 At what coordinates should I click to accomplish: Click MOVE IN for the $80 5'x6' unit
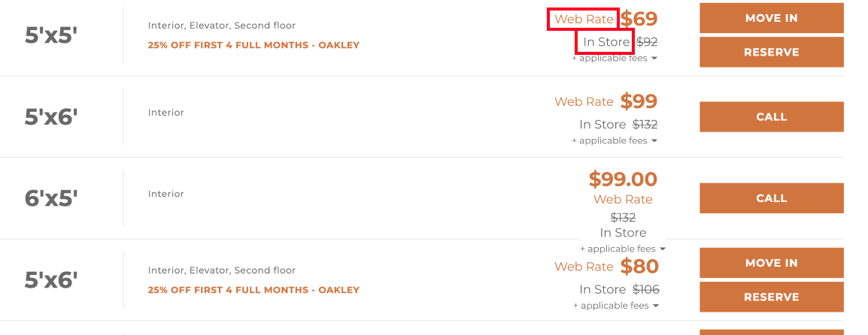pos(771,263)
